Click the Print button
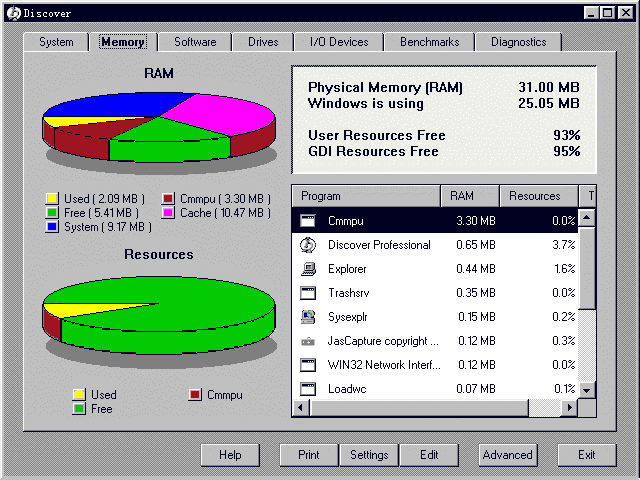This screenshot has height=480, width=640. pyautogui.click(x=309, y=455)
